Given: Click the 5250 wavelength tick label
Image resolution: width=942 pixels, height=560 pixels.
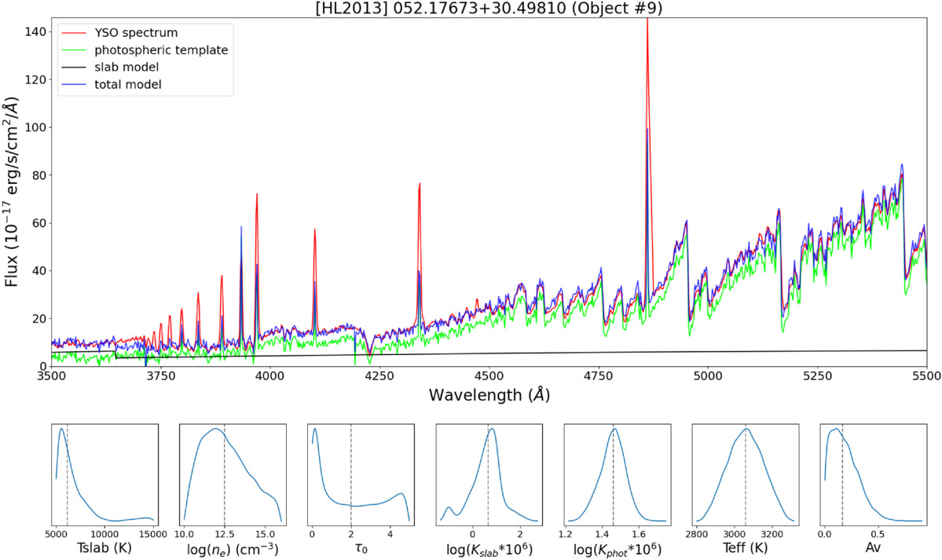Looking at the screenshot, I should (818, 376).
